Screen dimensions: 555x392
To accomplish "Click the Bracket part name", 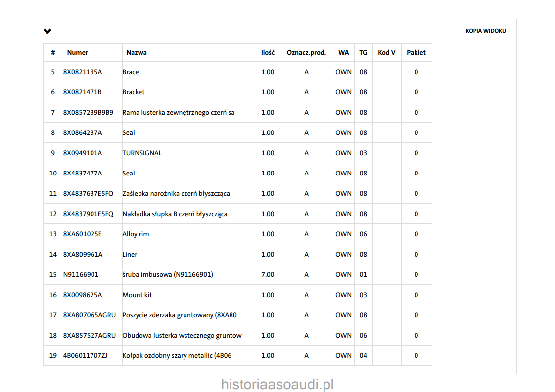I will point(134,92).
